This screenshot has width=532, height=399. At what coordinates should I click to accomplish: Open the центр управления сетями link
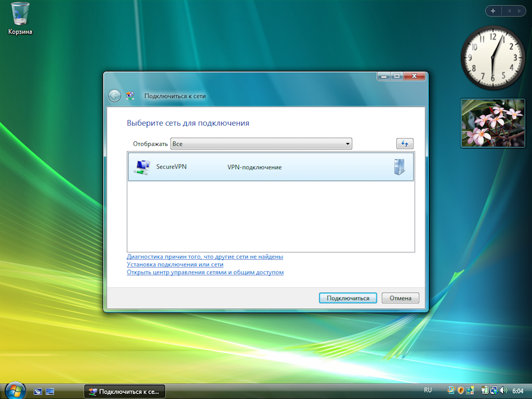coord(205,273)
